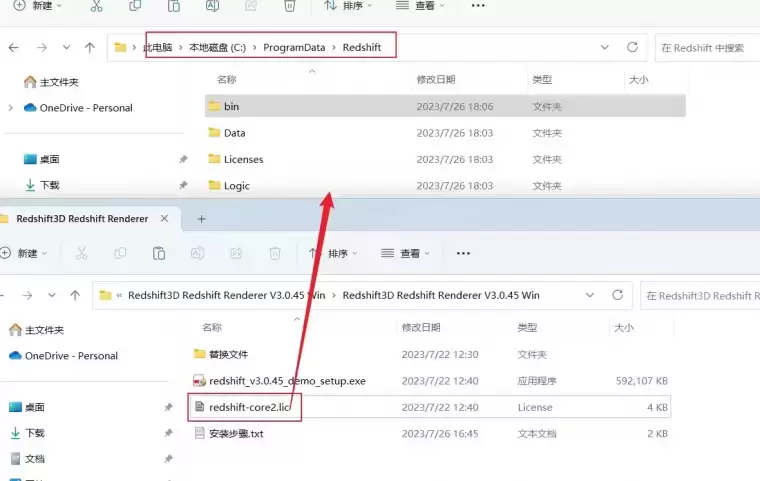Click 本地磁盘 (C:) in the address path
Screen dimensions: 760x481
[217, 48]
